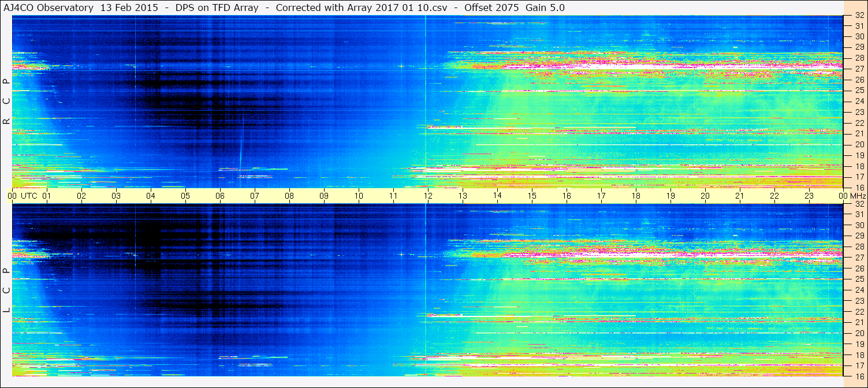Click the 30 MHz label of the RCP panel
868x388 pixels.
point(859,36)
